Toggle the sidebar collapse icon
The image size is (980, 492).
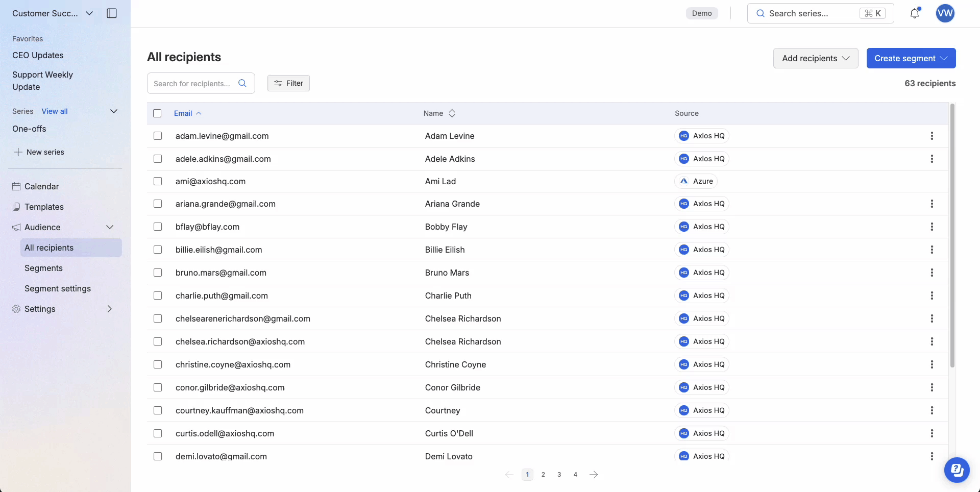[112, 13]
